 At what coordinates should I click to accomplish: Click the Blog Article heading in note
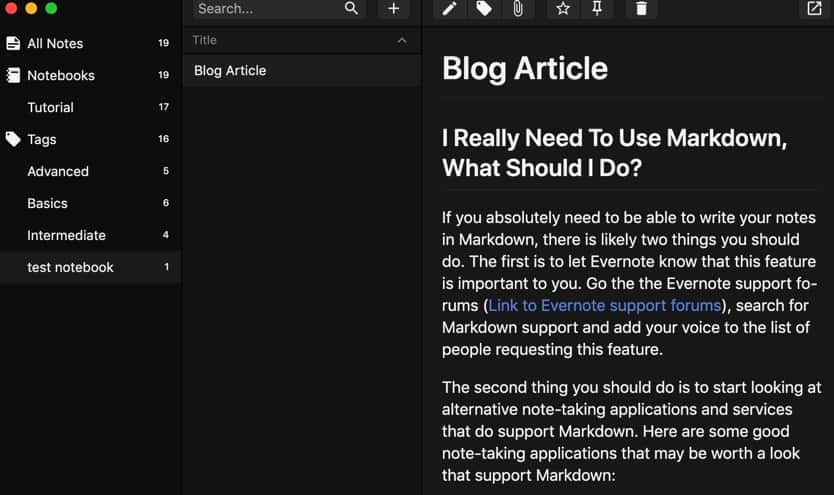point(524,69)
